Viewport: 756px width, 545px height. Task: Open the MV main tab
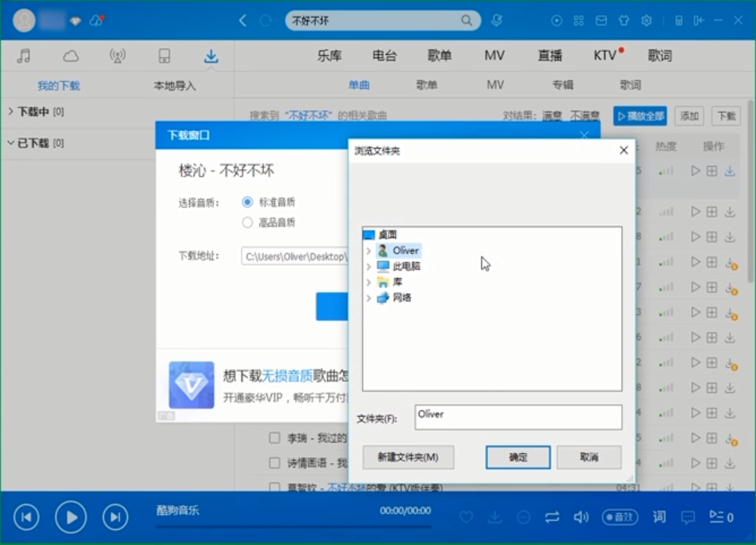click(494, 56)
